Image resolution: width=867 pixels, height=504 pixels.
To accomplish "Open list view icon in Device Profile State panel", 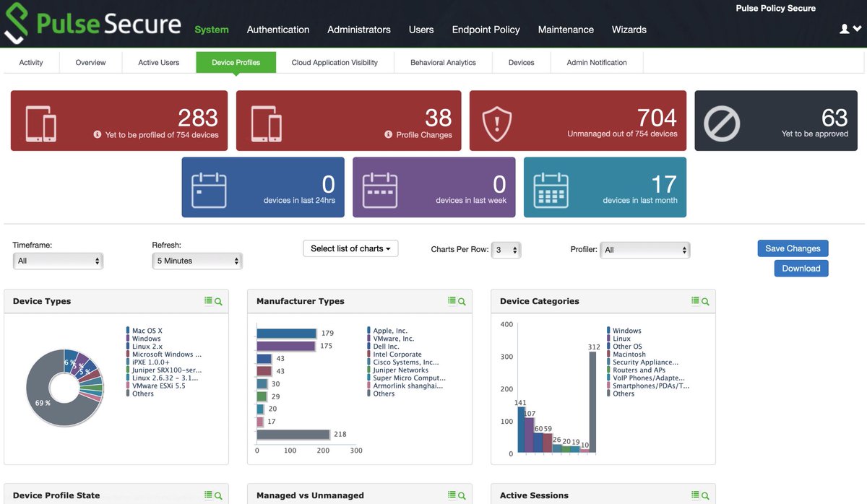I will (208, 495).
